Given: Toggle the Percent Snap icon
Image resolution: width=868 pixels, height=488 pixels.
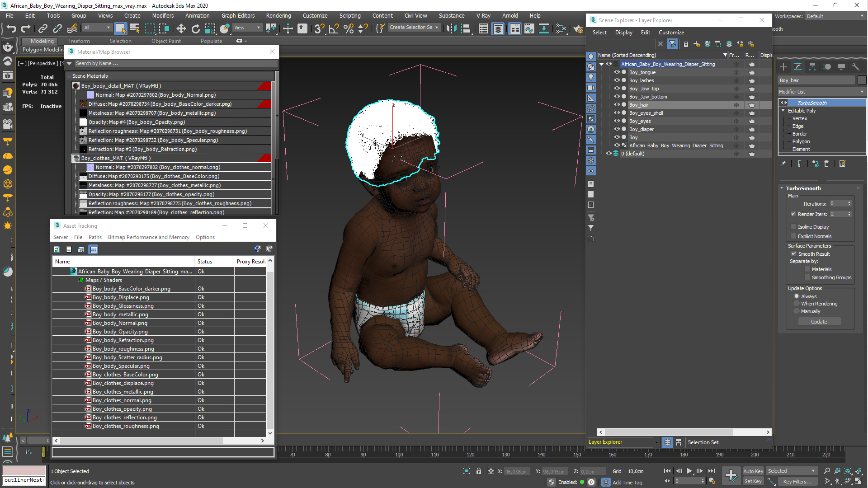Looking at the screenshot, I should 348,28.
